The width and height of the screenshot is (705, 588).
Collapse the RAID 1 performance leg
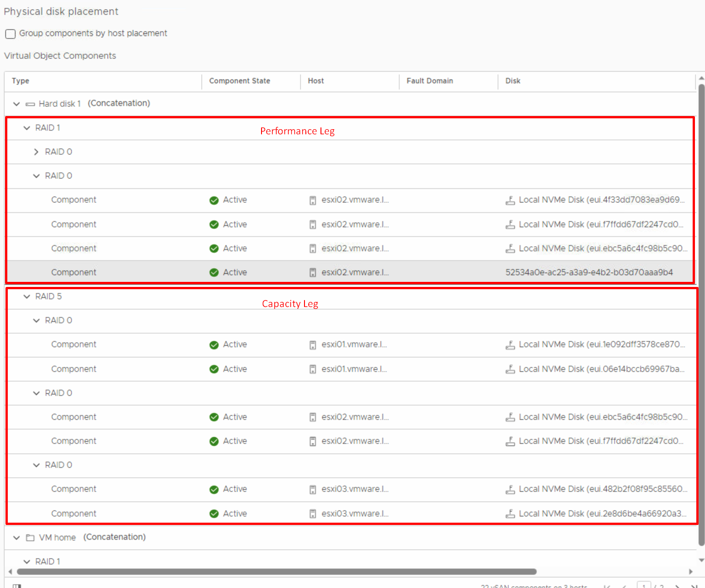(26, 128)
